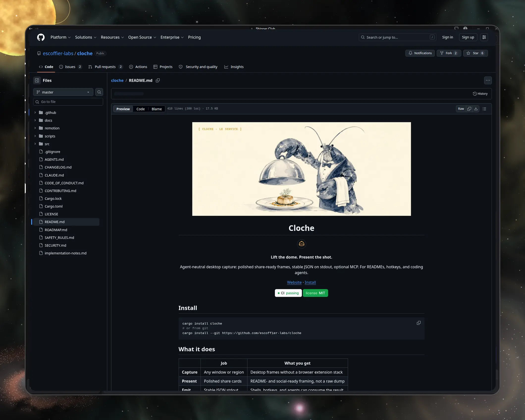
Task: Open the master branch dropdown
Action: [x=63, y=92]
